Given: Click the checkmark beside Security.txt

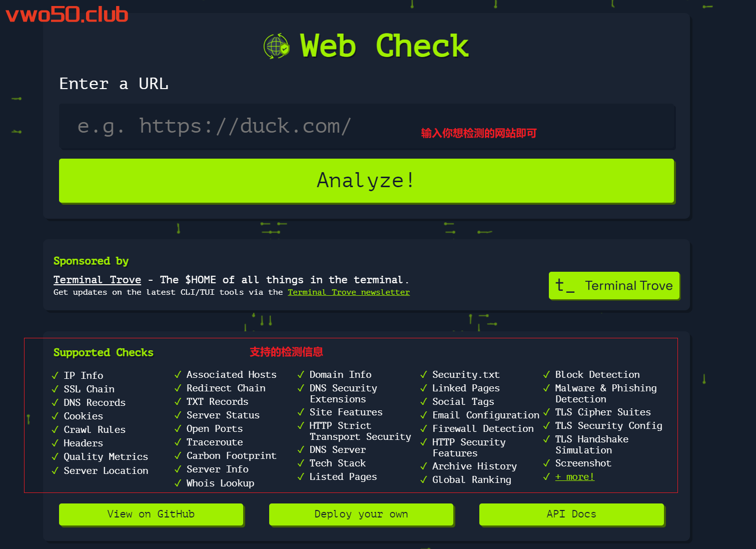Looking at the screenshot, I should 424,375.
